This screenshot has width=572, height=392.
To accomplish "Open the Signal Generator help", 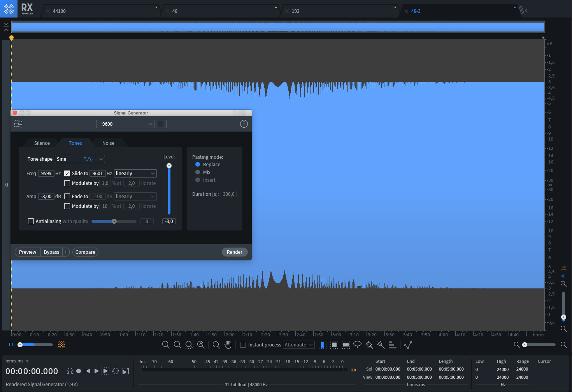I will tap(244, 124).
